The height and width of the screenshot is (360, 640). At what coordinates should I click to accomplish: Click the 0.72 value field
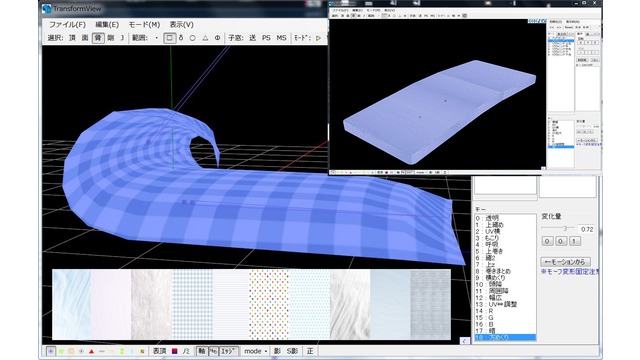(x=587, y=229)
